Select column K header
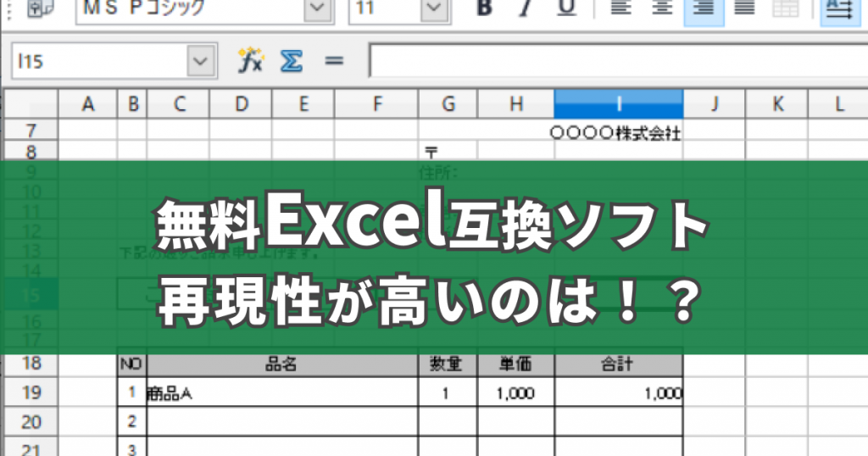 click(777, 104)
